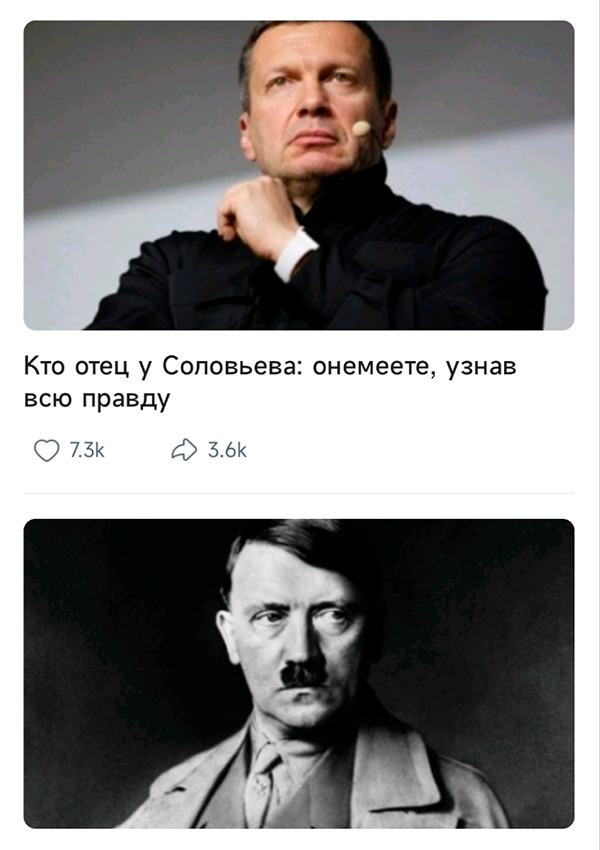Open the article headline about Соловьева's father
Image resolution: width=600 pixels, height=850 pixels.
(x=270, y=383)
